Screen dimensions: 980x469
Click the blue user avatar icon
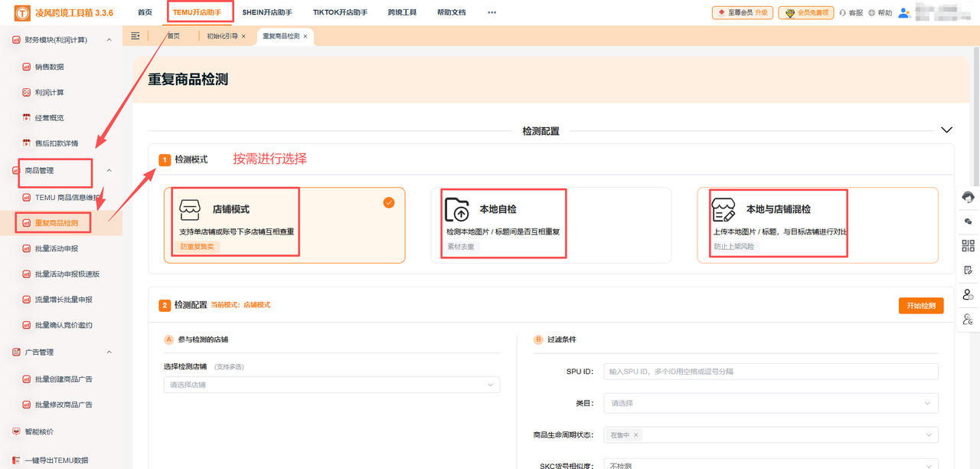(x=904, y=12)
